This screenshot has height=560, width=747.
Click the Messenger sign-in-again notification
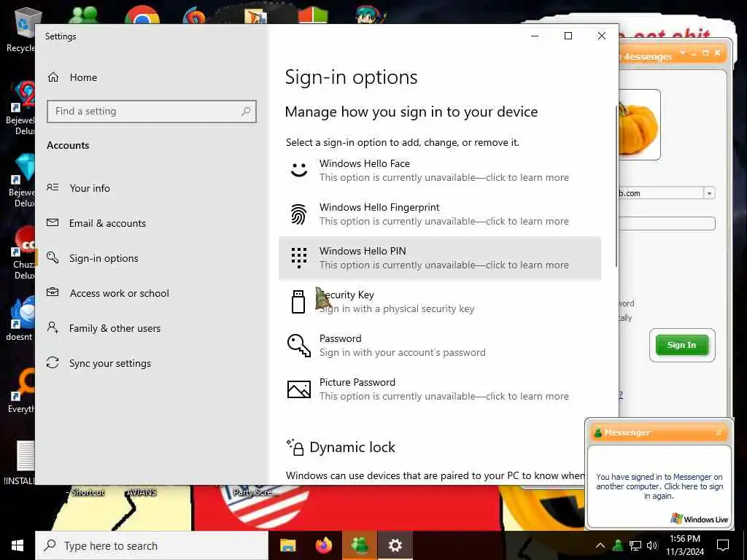pos(659,486)
